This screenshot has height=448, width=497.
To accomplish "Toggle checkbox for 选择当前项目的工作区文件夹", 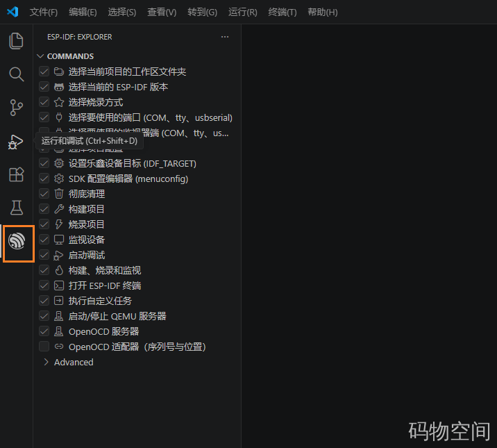I will coord(44,72).
